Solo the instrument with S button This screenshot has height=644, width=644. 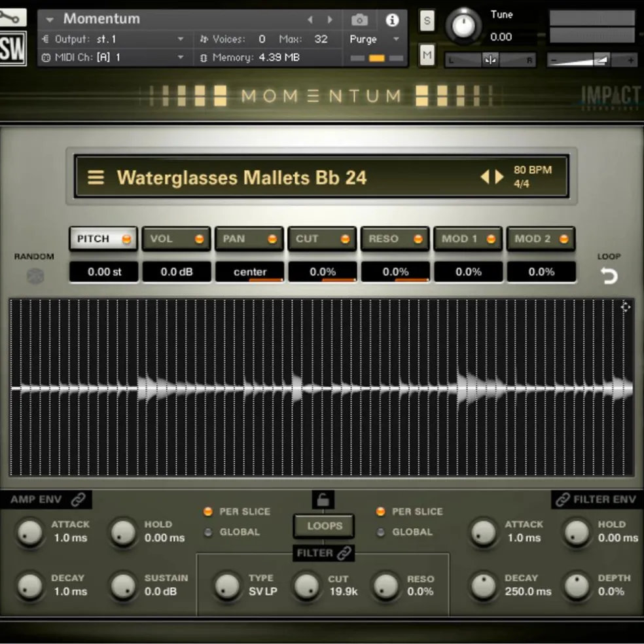[x=427, y=20]
